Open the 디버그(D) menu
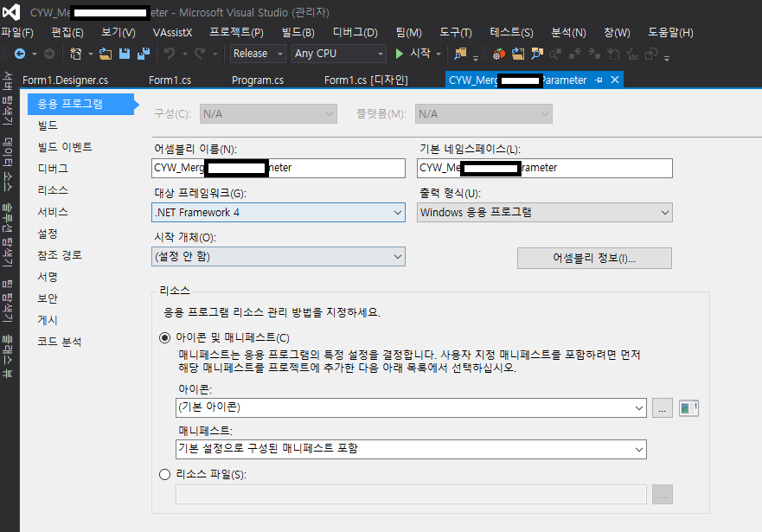The image size is (762, 532). (355, 33)
